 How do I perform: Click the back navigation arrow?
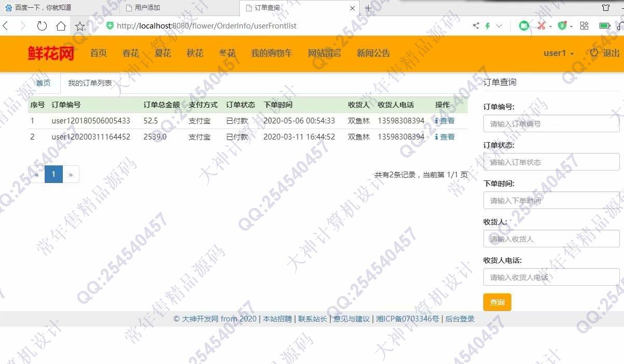(x=6, y=26)
